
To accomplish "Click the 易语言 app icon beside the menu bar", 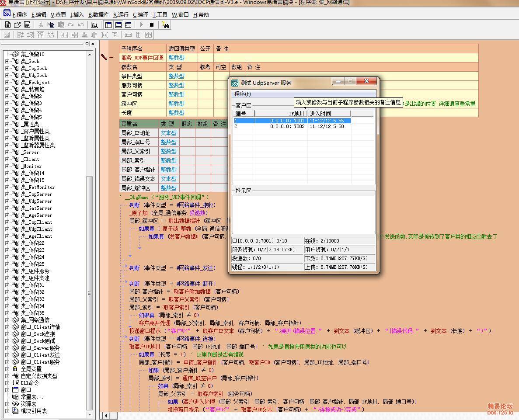I will (7, 14).
